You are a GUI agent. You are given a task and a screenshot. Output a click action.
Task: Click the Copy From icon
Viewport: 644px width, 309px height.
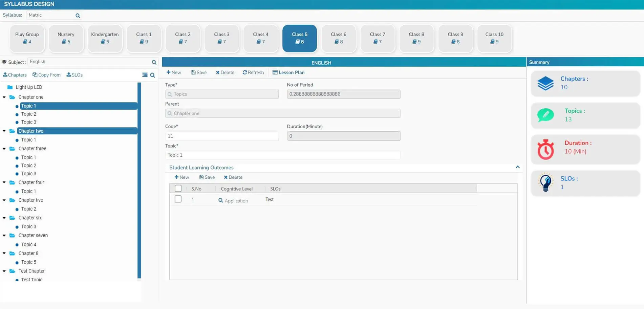click(35, 75)
